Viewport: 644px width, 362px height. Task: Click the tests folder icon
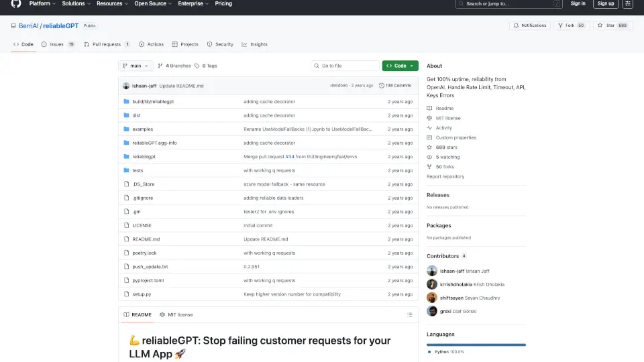pyautogui.click(x=126, y=170)
